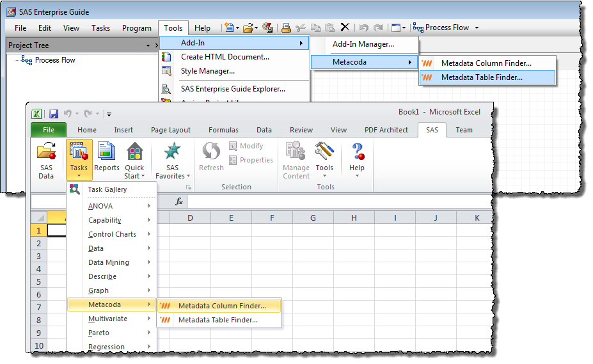593x364 pixels.
Task: Choose Add-In Manager menu entry
Action: 365,44
